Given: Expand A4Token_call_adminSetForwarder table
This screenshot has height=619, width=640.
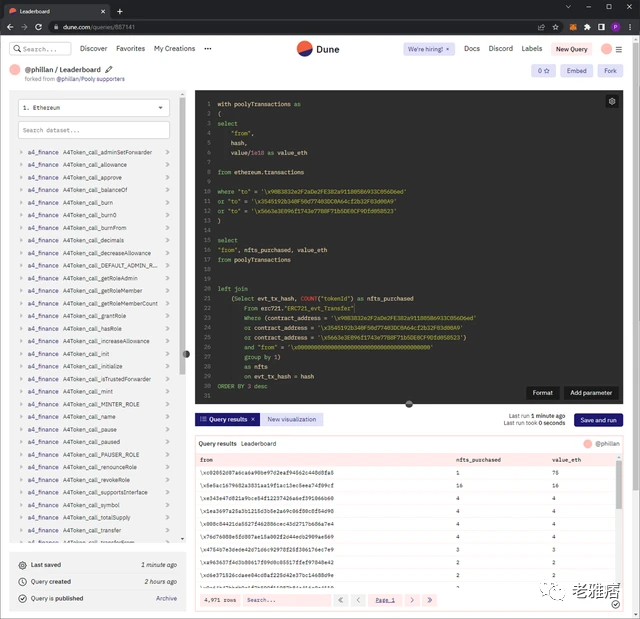Looking at the screenshot, I should (21, 152).
